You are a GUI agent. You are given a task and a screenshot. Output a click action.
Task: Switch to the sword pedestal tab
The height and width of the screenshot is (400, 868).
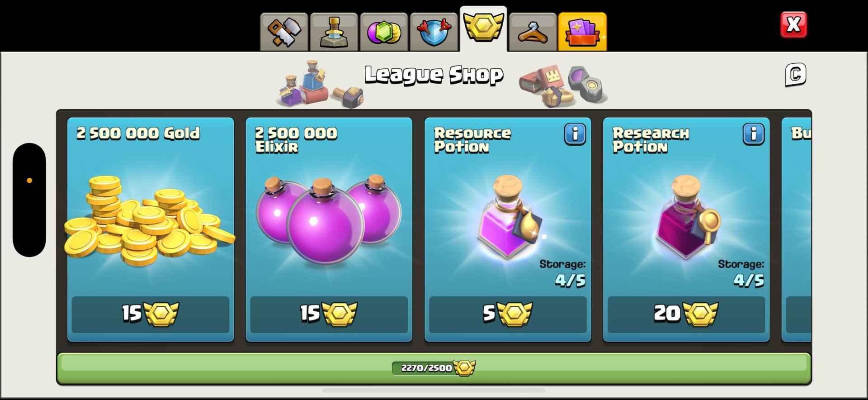[x=334, y=31]
